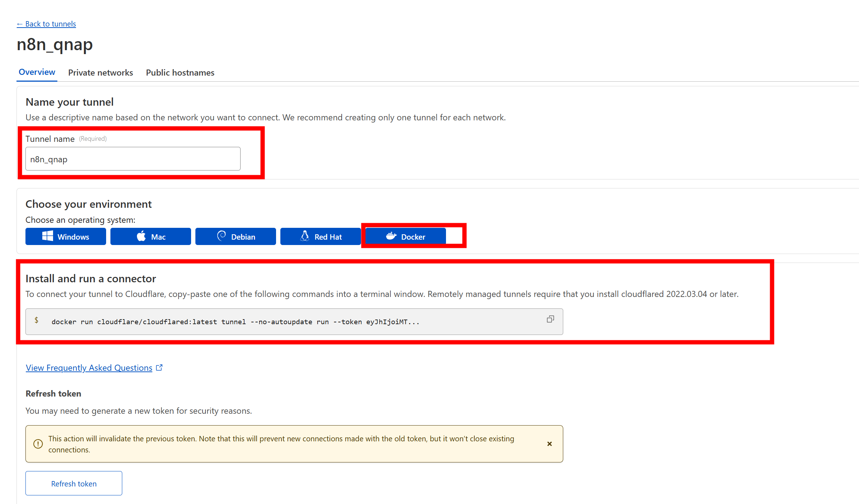
Task: Click the Apple icon on the Mac button
Action: click(x=141, y=236)
